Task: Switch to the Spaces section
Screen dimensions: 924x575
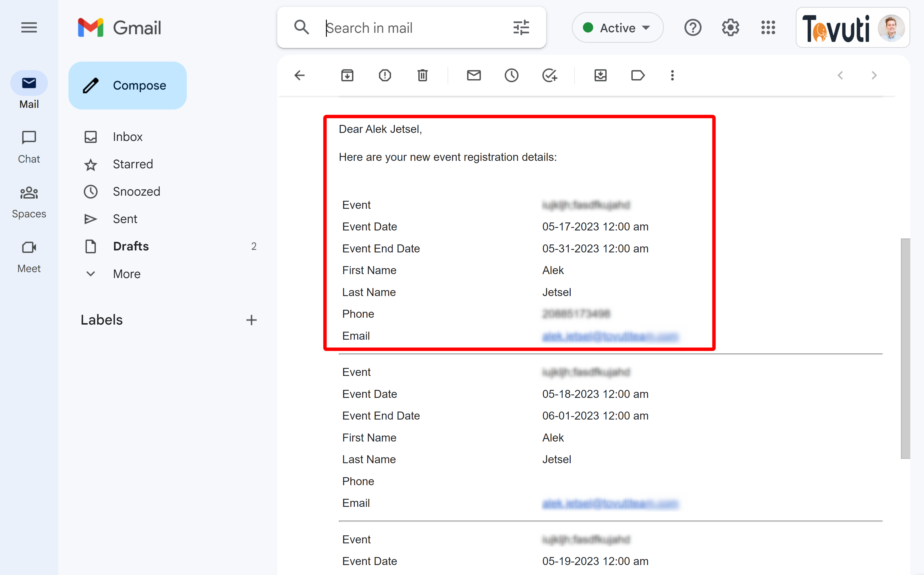Action: tap(29, 202)
